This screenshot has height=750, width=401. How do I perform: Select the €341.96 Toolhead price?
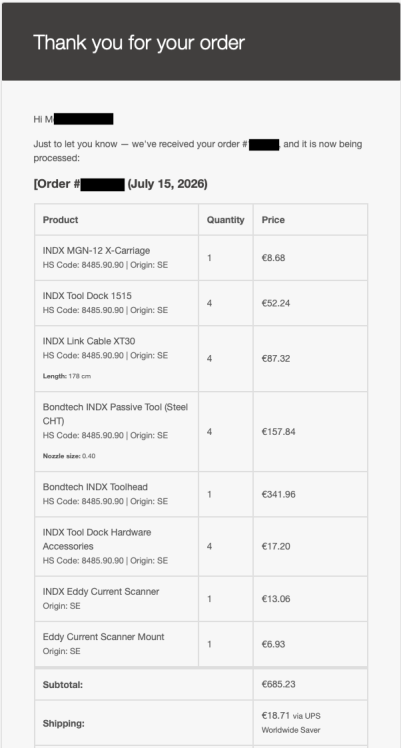click(x=278, y=494)
